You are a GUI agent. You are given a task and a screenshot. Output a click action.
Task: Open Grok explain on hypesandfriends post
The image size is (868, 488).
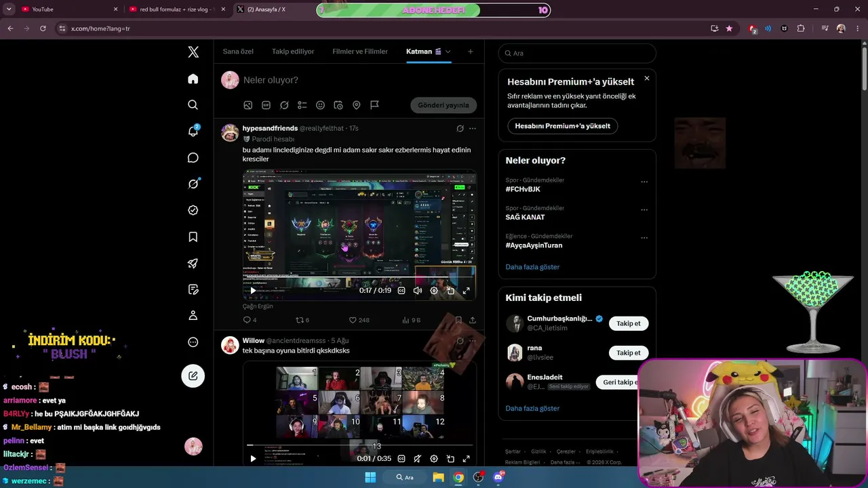tap(460, 129)
